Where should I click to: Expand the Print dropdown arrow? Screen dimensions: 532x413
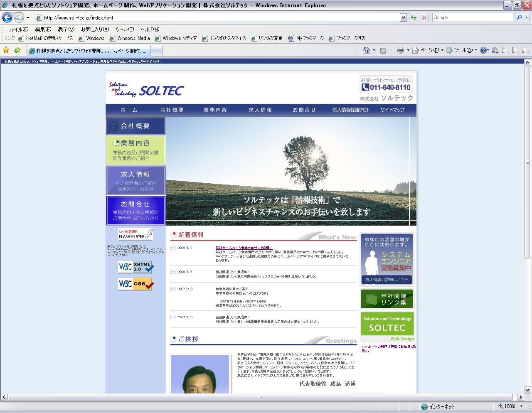point(408,50)
